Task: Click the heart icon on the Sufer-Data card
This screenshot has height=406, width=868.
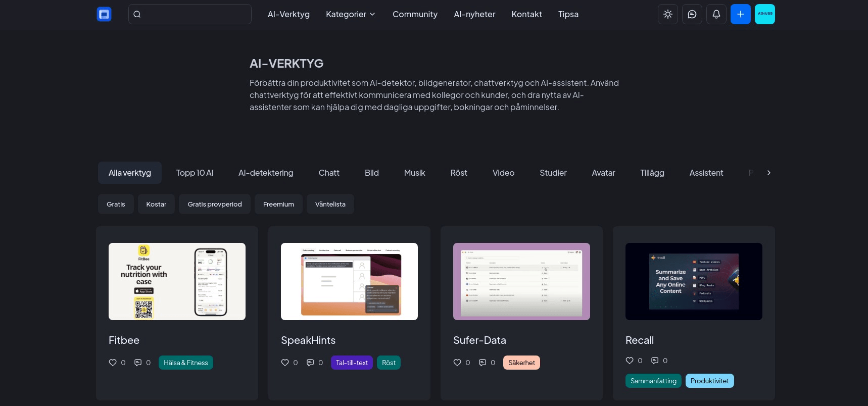Action: tap(457, 363)
